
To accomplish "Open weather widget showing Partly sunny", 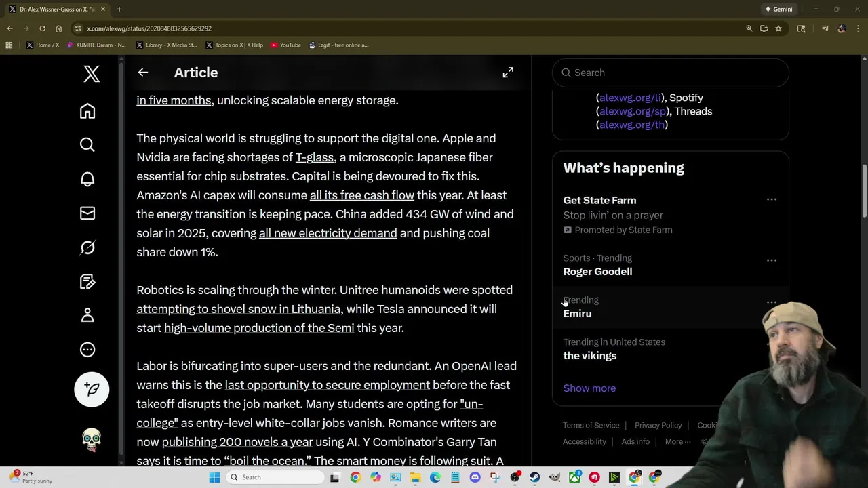I will (x=32, y=477).
